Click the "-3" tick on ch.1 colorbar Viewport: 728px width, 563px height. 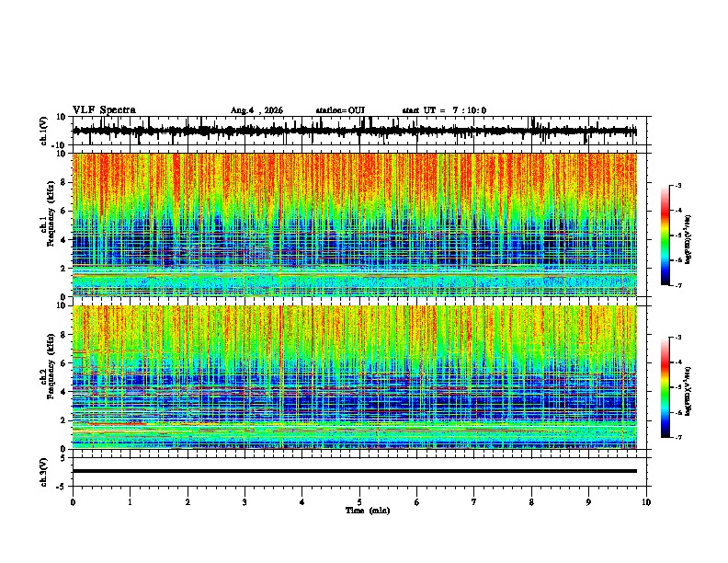click(x=678, y=186)
